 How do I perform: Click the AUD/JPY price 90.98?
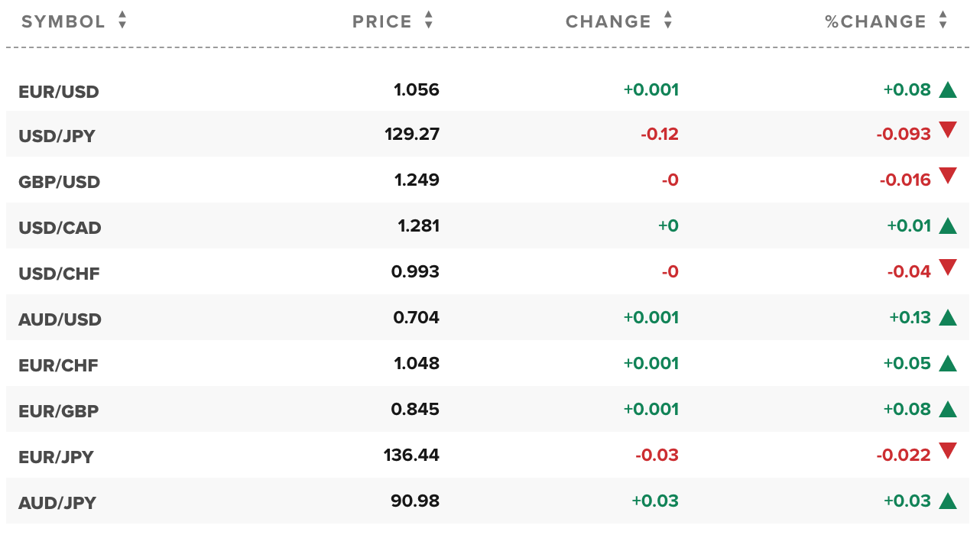[415, 501]
